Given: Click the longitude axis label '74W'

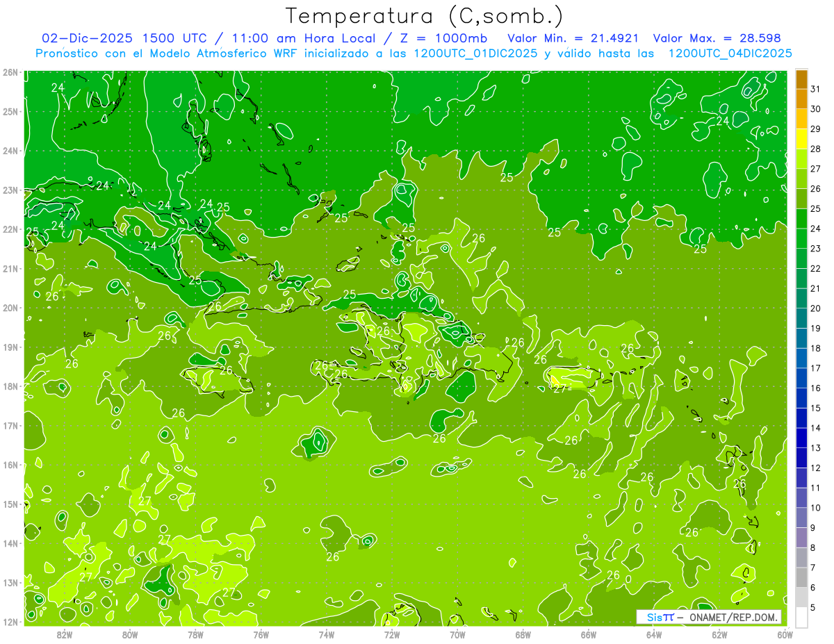Looking at the screenshot, I should 327,635.
